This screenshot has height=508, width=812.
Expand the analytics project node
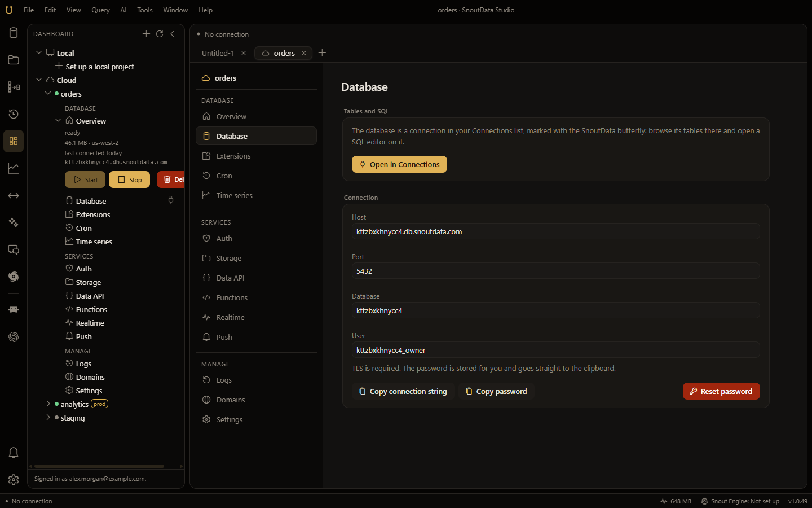(48, 404)
